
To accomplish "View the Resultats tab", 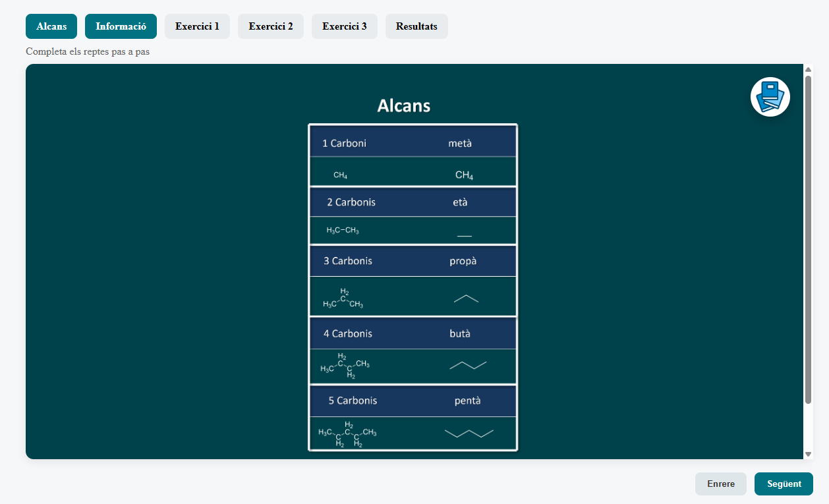I will tap(416, 26).
